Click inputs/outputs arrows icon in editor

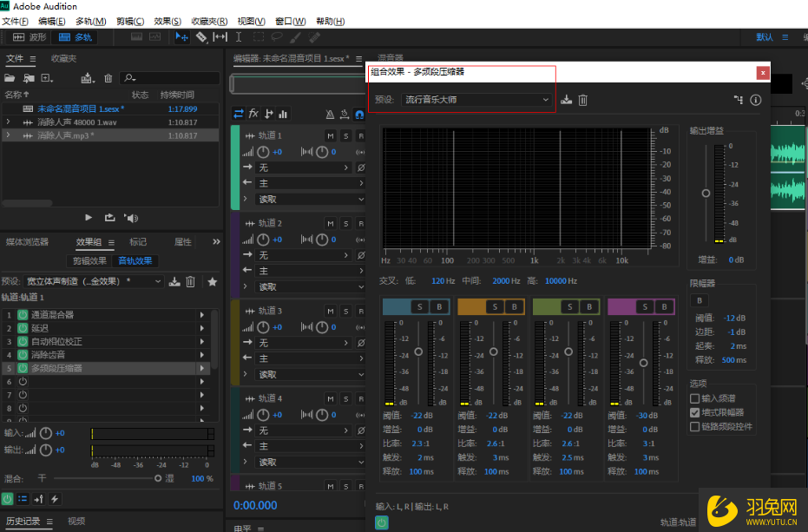tap(239, 114)
